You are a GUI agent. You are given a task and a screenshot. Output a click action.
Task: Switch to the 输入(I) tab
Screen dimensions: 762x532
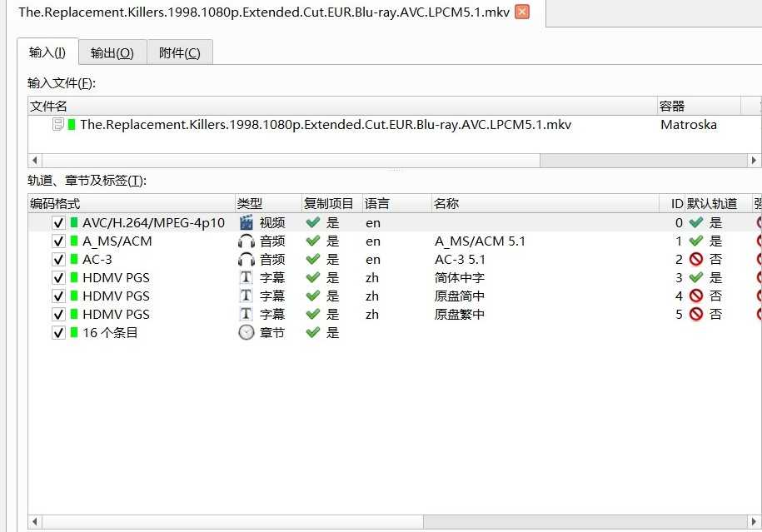click(47, 52)
